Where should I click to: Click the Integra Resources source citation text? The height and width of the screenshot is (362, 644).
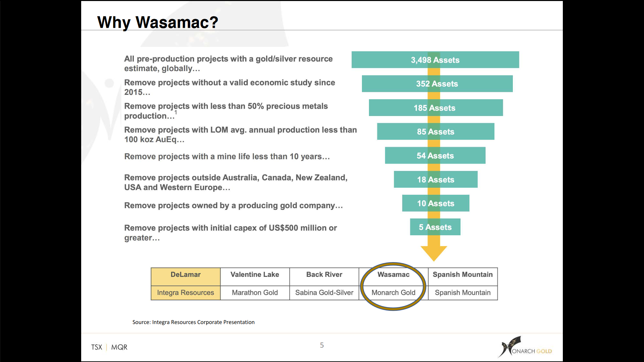(193, 322)
